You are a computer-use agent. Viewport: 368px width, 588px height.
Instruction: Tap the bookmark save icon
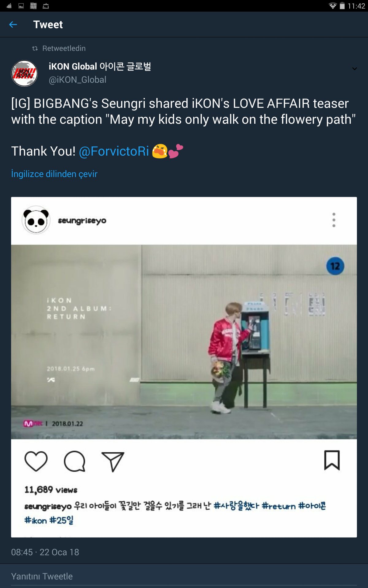(332, 460)
